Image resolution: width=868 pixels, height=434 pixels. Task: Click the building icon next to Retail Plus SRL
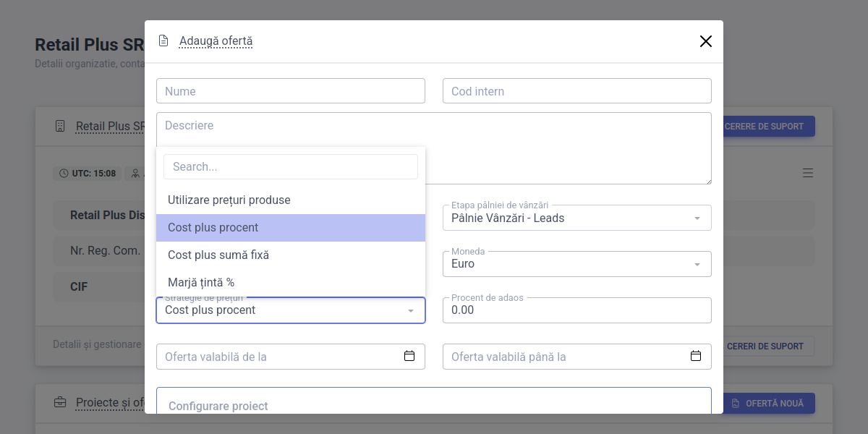click(x=60, y=126)
